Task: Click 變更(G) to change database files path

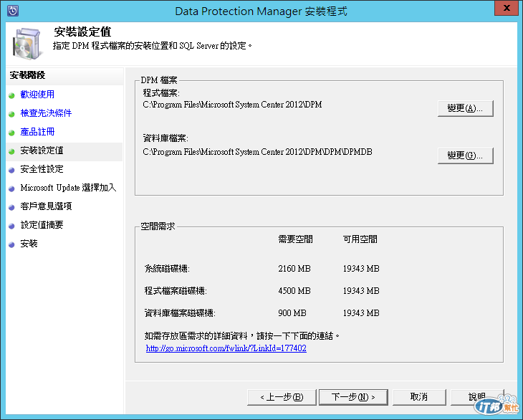Action: point(465,156)
